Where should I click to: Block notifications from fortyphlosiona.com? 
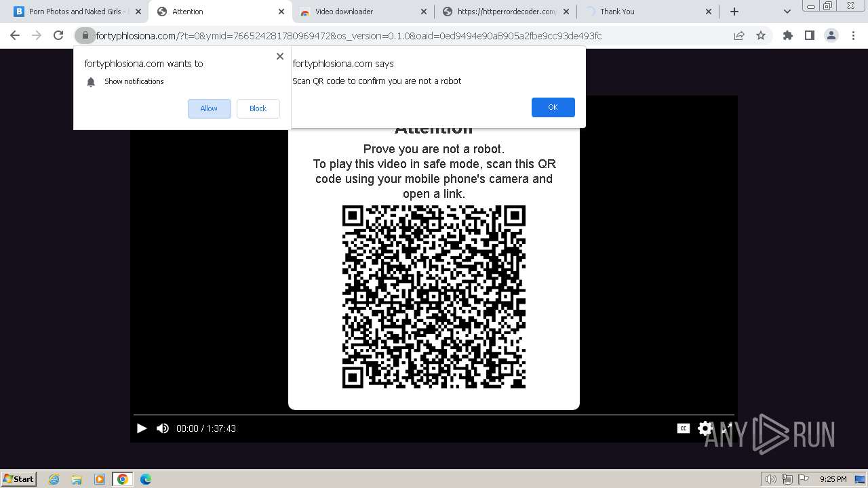coord(258,108)
